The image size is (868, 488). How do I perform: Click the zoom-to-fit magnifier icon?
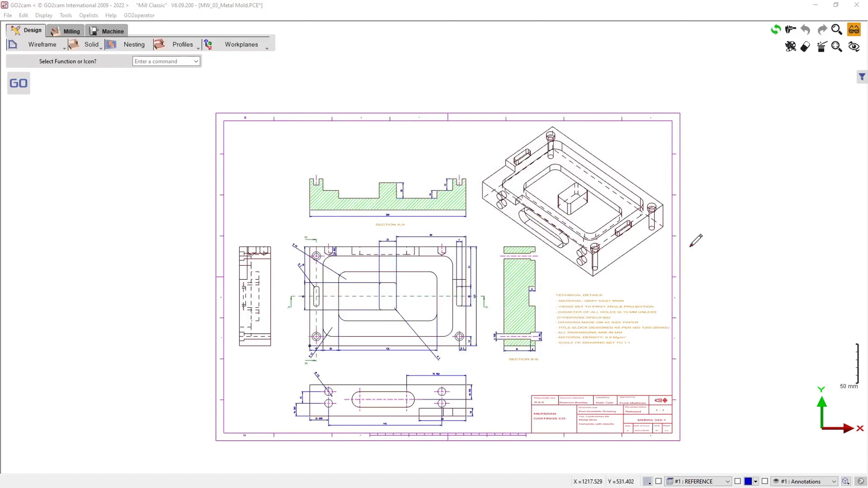click(x=837, y=47)
